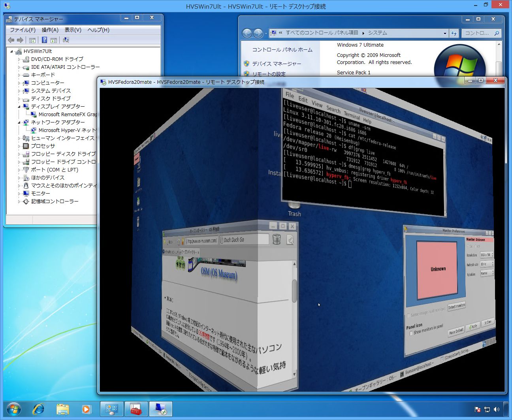The width and height of the screenshot is (512, 420).
Task: Click the network tray icon
Action: (x=487, y=409)
